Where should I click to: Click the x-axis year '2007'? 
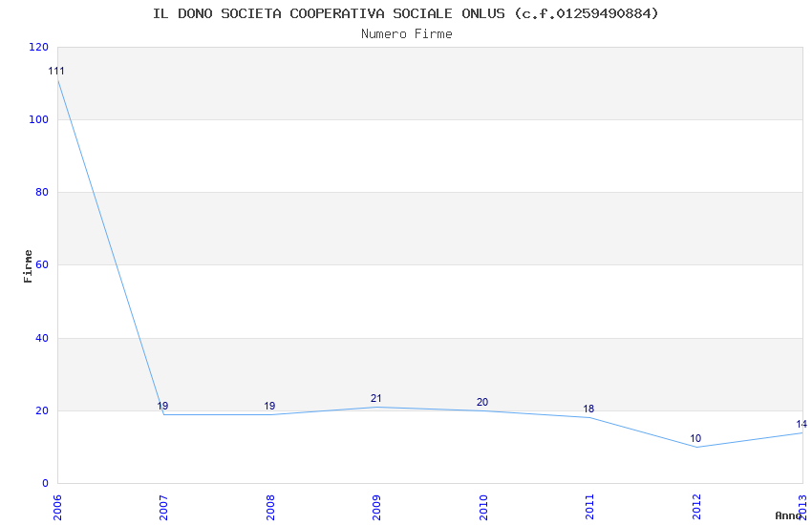click(163, 508)
